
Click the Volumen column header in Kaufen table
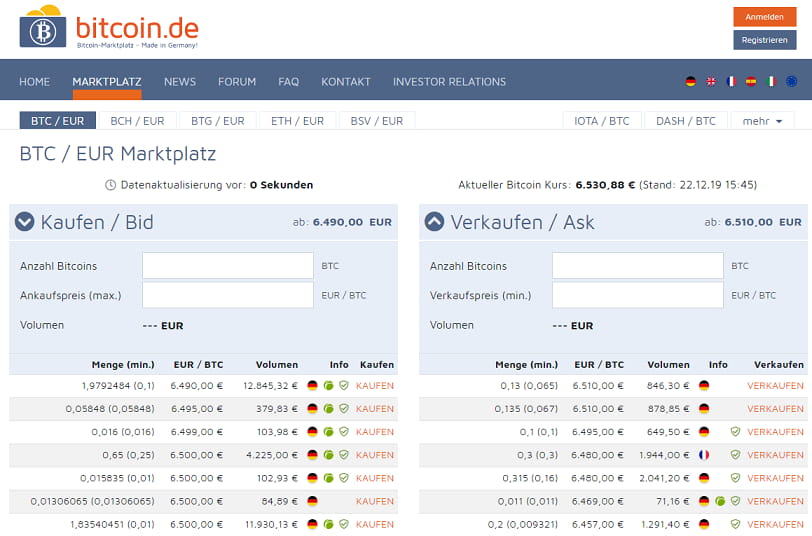click(x=277, y=365)
